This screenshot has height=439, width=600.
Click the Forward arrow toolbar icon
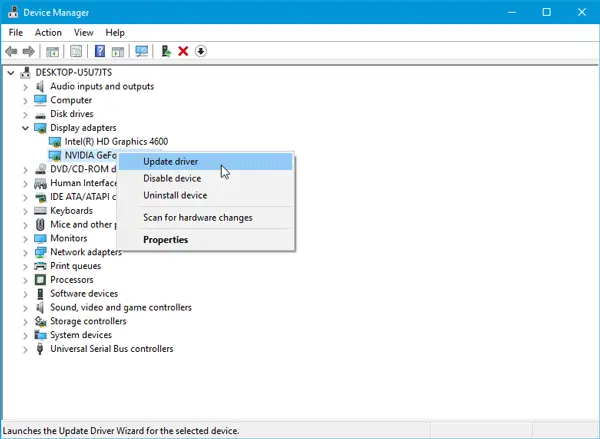tap(29, 51)
